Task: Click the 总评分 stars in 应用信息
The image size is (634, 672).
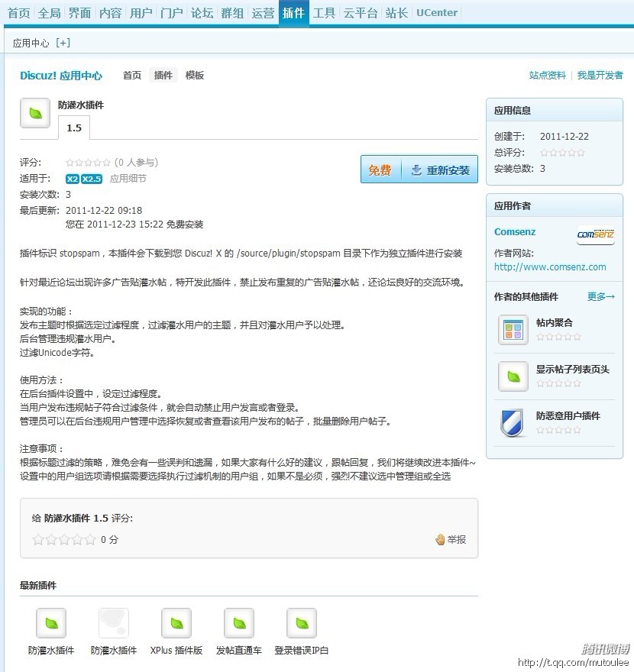Action: pos(562,153)
